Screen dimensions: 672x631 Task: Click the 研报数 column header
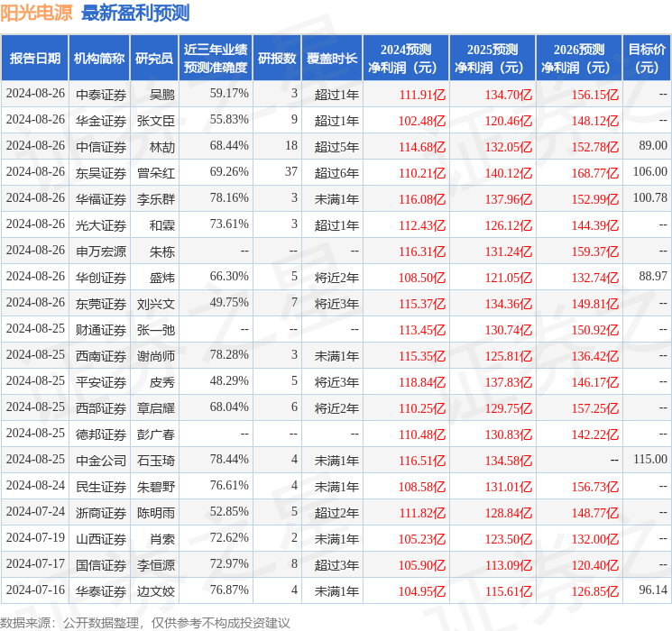pyautogui.click(x=277, y=58)
